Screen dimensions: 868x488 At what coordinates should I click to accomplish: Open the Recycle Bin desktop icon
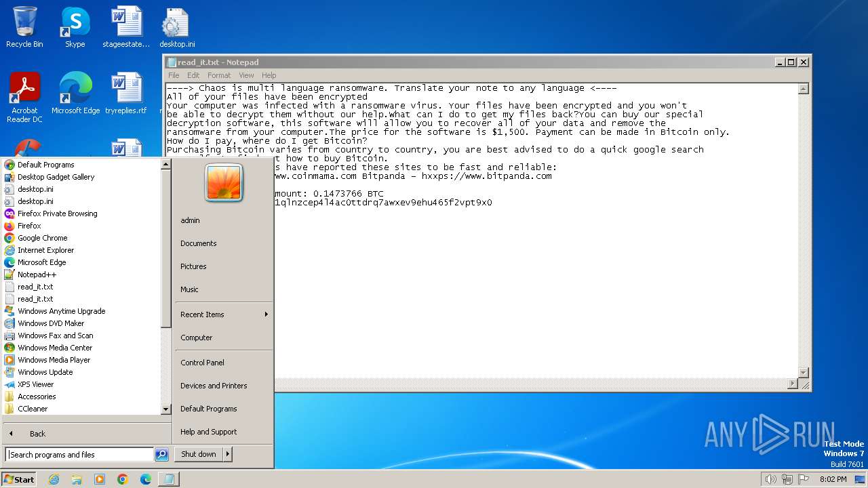coord(24,27)
